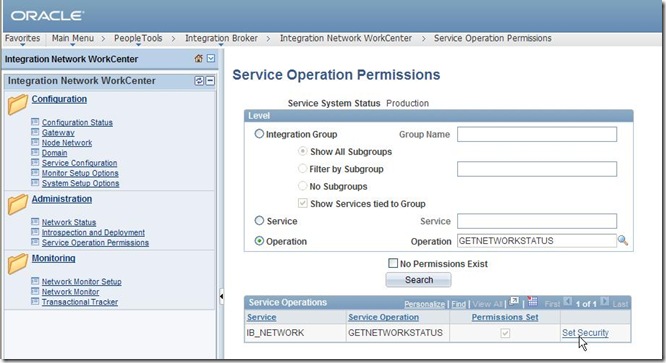Viewport: 666px width, 363px height.
Task: Click the grid zoom popup icon
Action: (514, 302)
